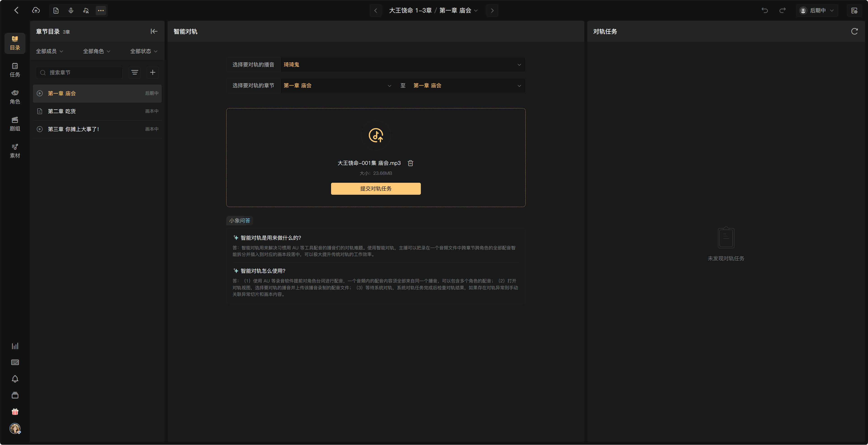This screenshot has height=445, width=868.
Task: Click question 智能对轨怎么使用?
Action: point(263,271)
